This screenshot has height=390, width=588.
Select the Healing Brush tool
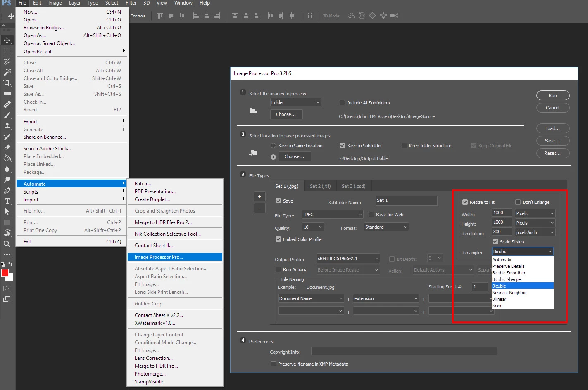[x=7, y=104]
